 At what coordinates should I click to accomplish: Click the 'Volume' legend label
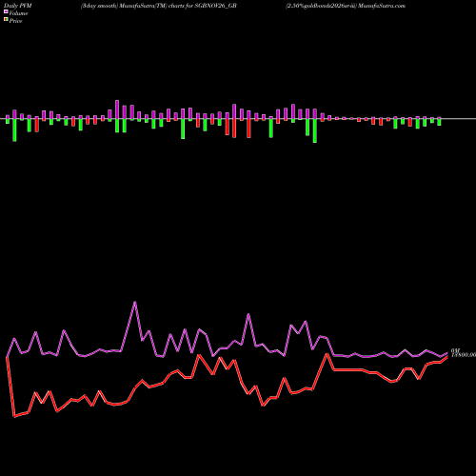(18, 13)
